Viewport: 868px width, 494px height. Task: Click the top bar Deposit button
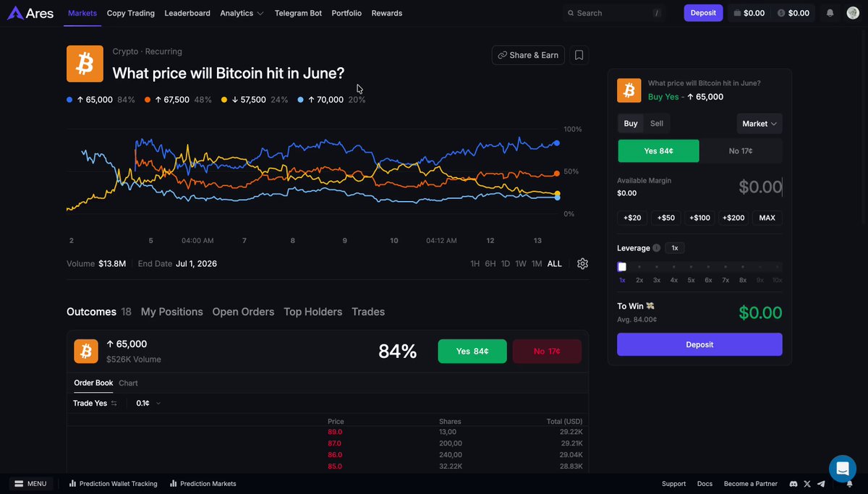[703, 13]
